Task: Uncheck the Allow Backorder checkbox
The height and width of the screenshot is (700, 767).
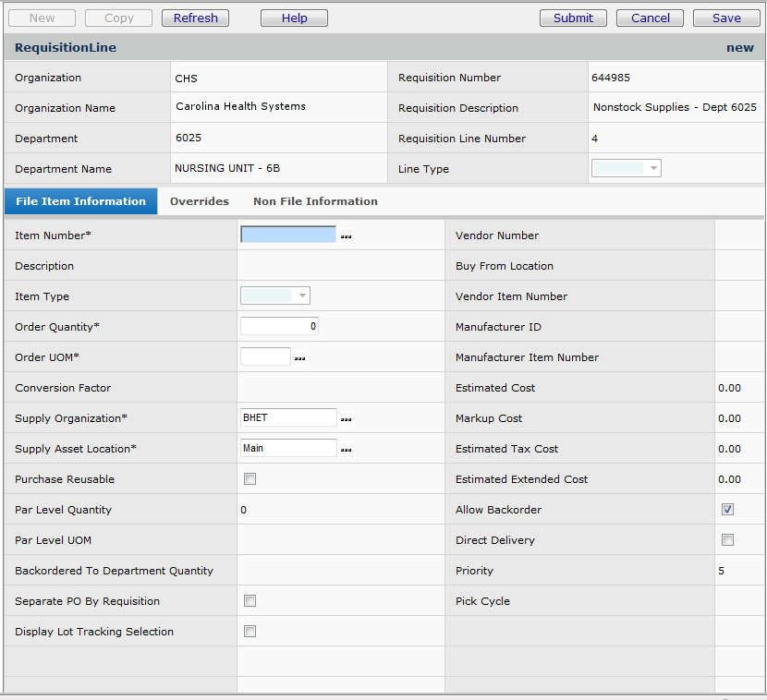Action: tap(727, 510)
